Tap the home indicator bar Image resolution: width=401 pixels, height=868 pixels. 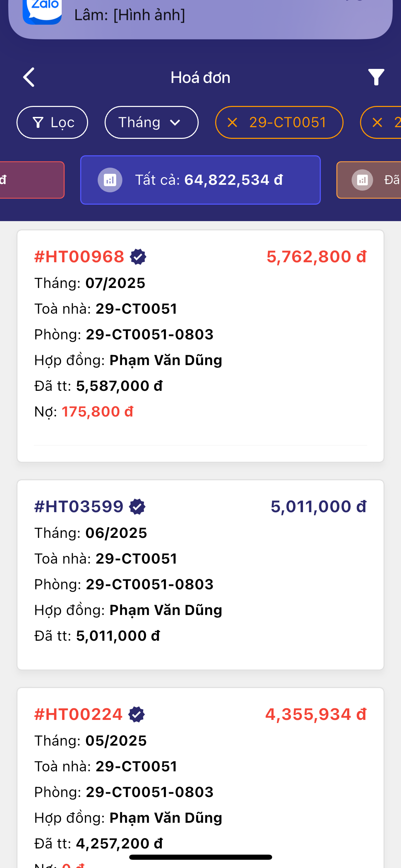pyautogui.click(x=200, y=857)
